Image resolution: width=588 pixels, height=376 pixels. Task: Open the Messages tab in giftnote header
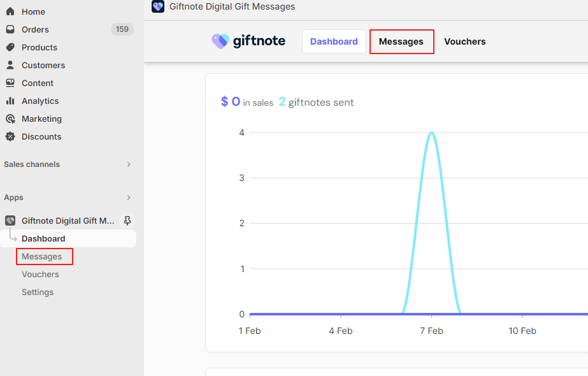[401, 41]
